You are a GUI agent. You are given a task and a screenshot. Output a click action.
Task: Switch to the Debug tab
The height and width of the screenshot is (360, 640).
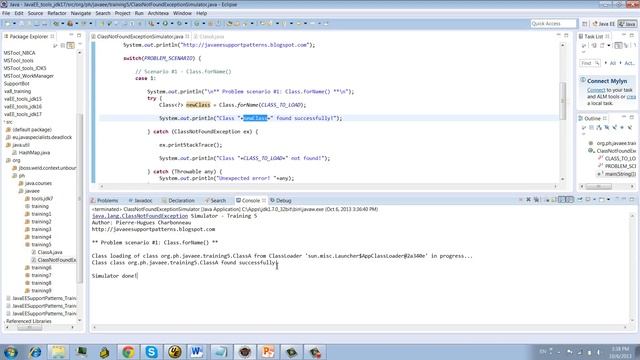[x=281, y=200]
